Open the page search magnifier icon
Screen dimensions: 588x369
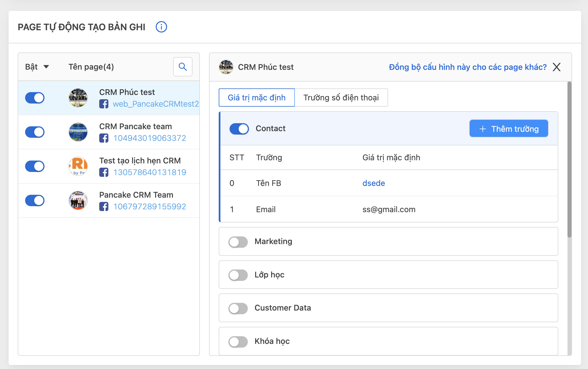[x=183, y=67]
